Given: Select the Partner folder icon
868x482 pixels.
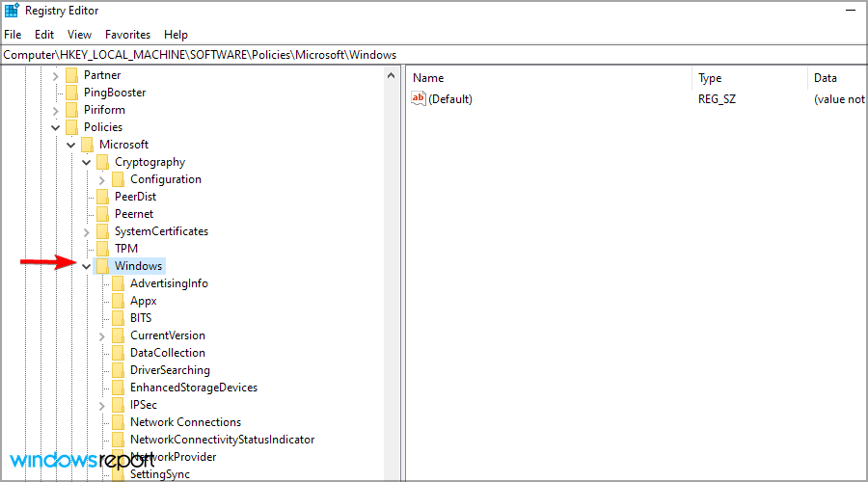Looking at the screenshot, I should tap(72, 74).
